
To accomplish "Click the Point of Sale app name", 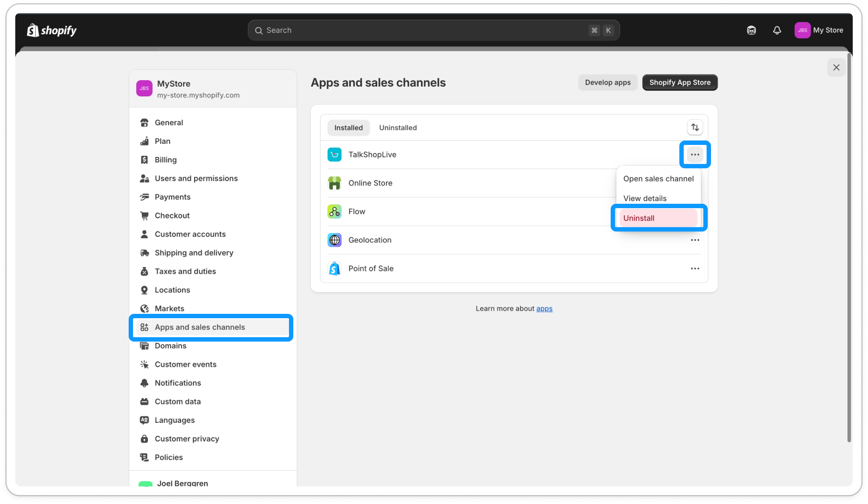I will click(371, 269).
